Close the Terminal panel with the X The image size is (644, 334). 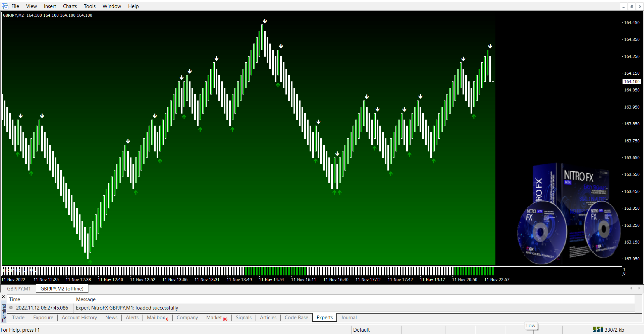(x=3, y=297)
